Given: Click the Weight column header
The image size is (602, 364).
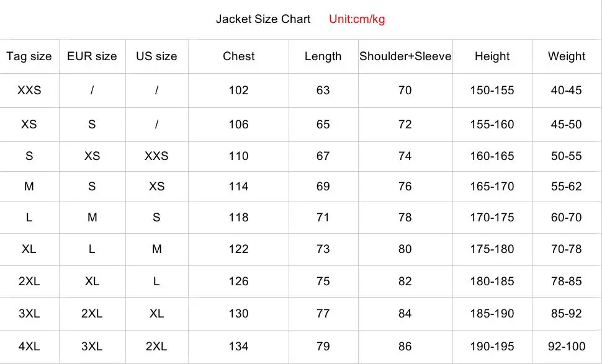Looking at the screenshot, I should point(566,56).
